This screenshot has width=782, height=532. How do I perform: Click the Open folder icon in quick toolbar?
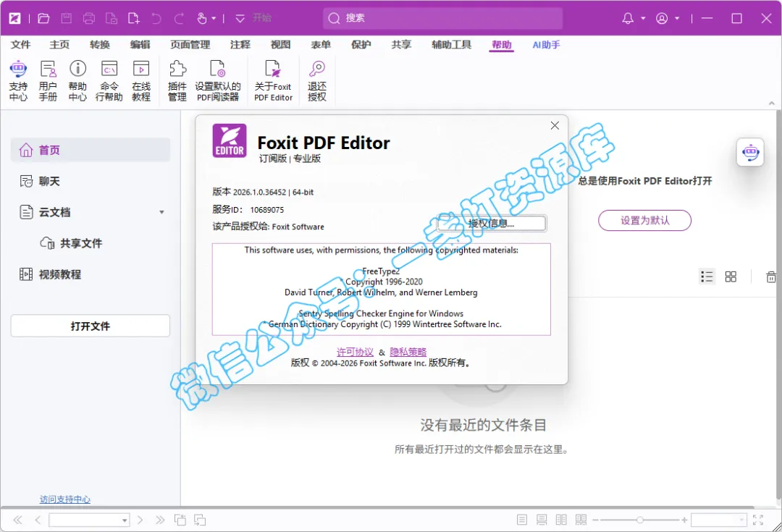(44, 18)
